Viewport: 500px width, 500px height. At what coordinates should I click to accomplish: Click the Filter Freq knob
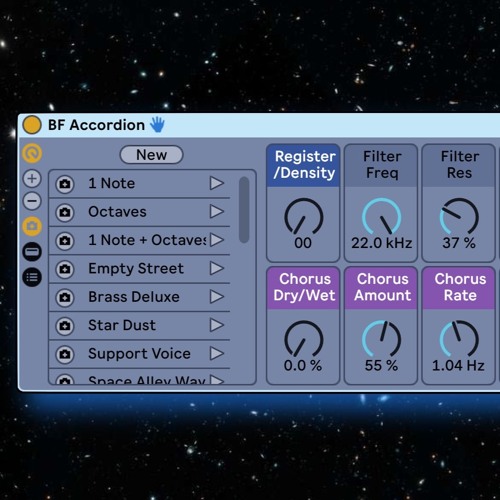click(x=381, y=217)
